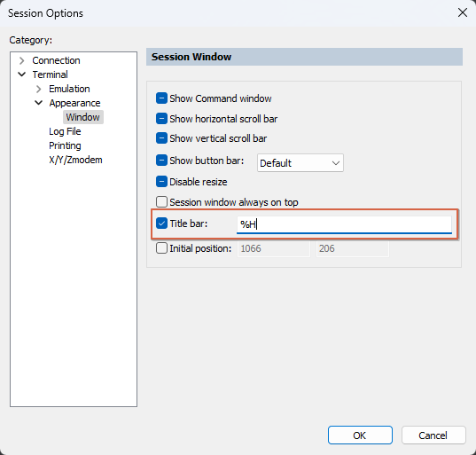
Task: Toggle Show button bar checkbox
Action: pos(161,160)
